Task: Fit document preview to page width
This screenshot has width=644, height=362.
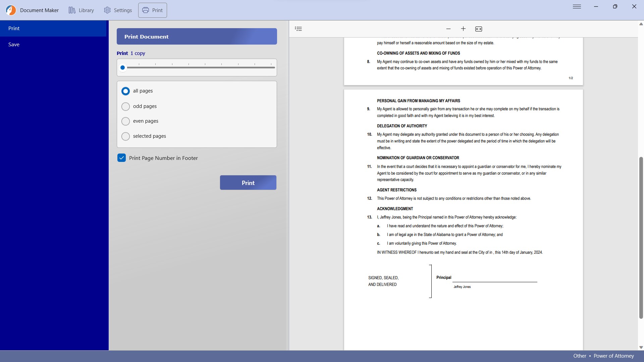Action: pos(478,29)
